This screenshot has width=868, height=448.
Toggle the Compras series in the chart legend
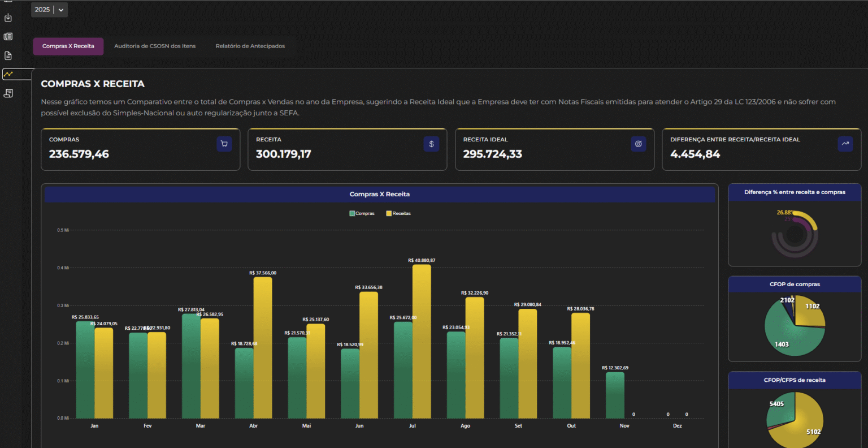click(362, 213)
